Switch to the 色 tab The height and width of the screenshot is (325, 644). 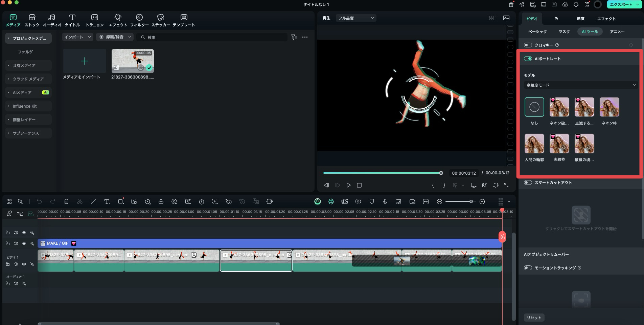[556, 19]
